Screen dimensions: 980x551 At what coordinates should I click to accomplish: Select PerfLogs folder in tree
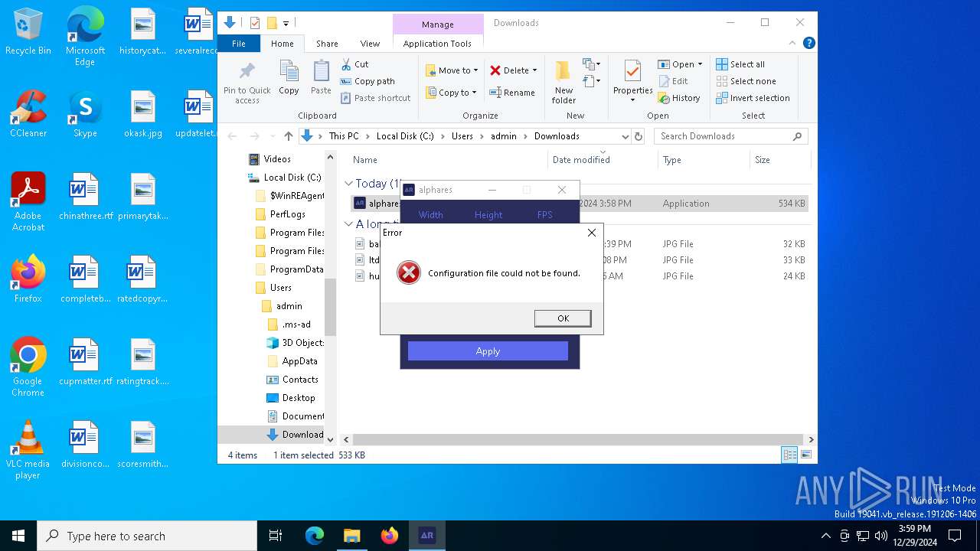click(x=287, y=214)
